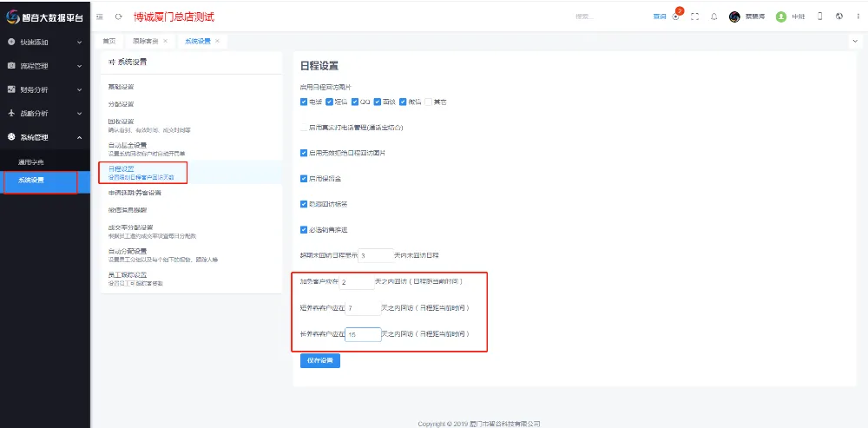Click the mobile phone icon in header

click(820, 16)
